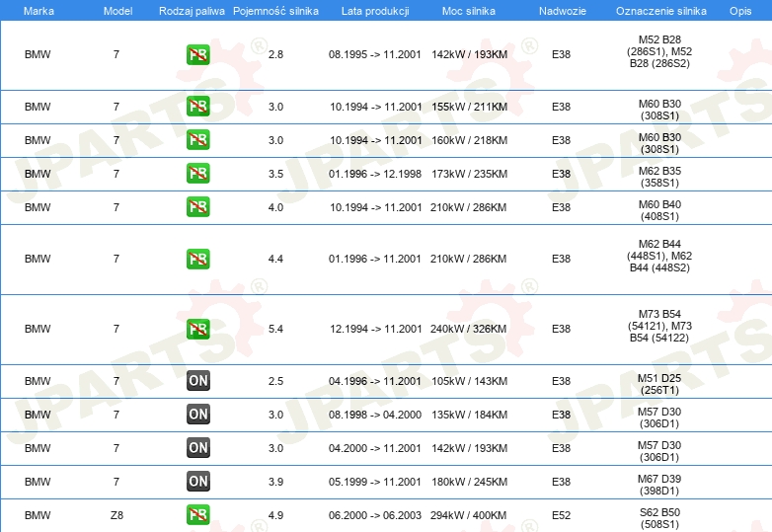Click the 180kW / 245KM power cell
This screenshot has height=532, width=772.
click(469, 482)
